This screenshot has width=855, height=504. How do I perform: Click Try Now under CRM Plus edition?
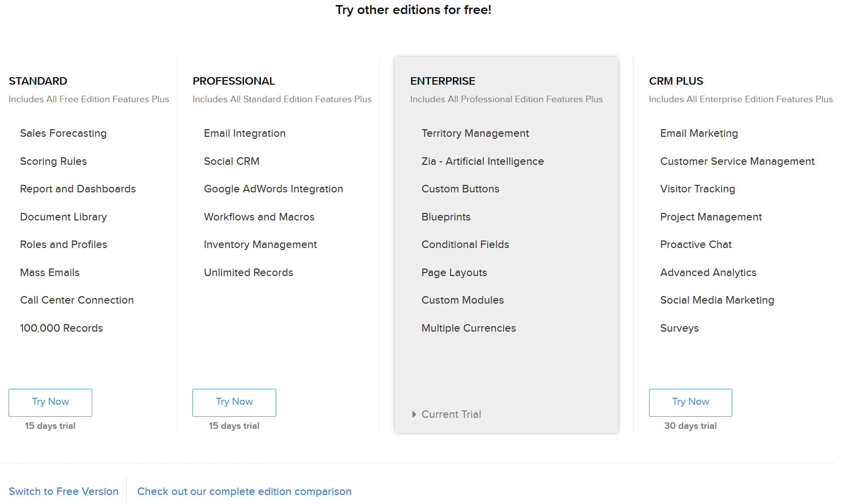click(x=690, y=402)
